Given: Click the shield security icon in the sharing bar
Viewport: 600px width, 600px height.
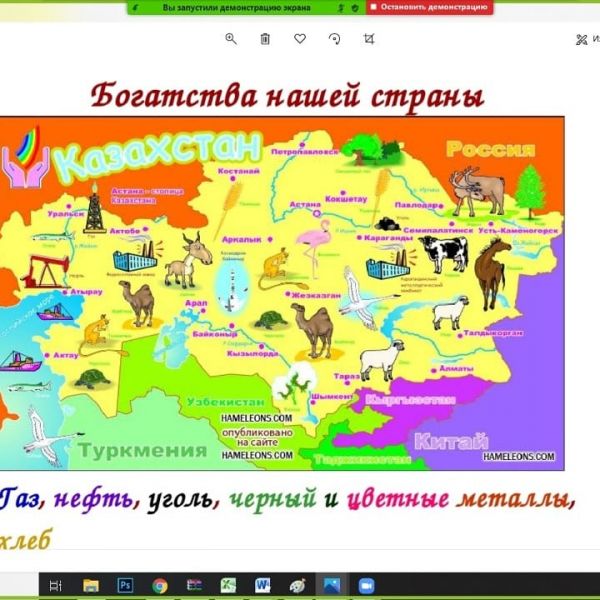Looking at the screenshot, I should (x=355, y=7).
